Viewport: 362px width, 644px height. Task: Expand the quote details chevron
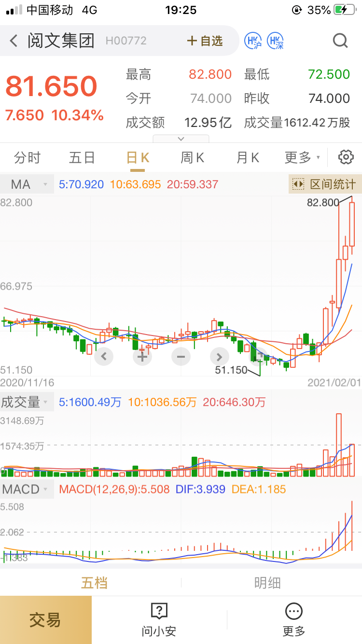point(181,139)
